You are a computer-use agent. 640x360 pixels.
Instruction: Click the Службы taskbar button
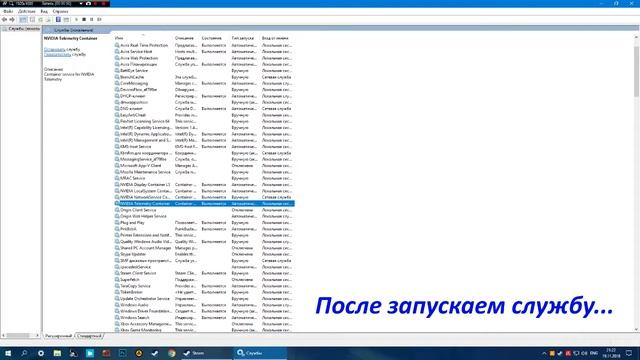coord(260,353)
